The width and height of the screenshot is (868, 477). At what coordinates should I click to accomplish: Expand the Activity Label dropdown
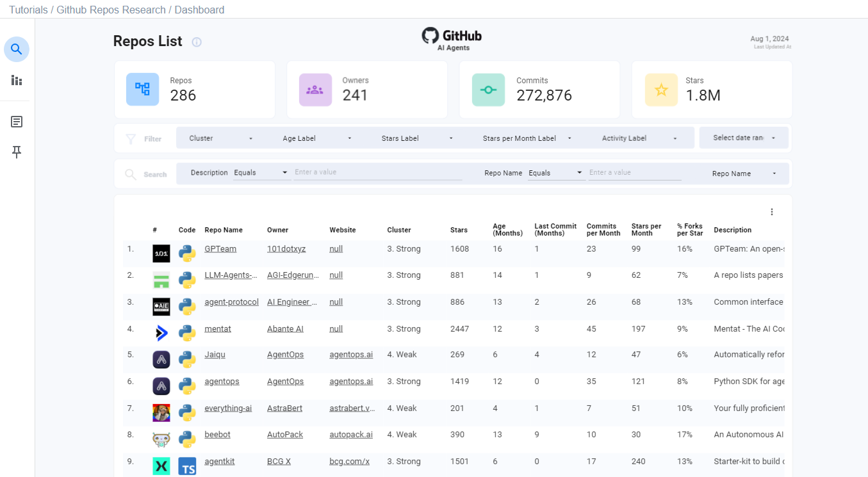point(639,138)
